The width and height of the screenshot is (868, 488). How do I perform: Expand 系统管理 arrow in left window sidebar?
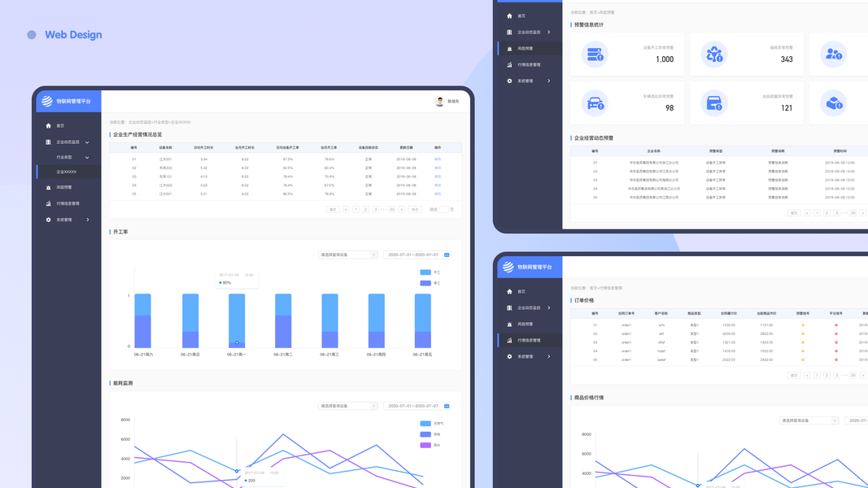[88, 220]
